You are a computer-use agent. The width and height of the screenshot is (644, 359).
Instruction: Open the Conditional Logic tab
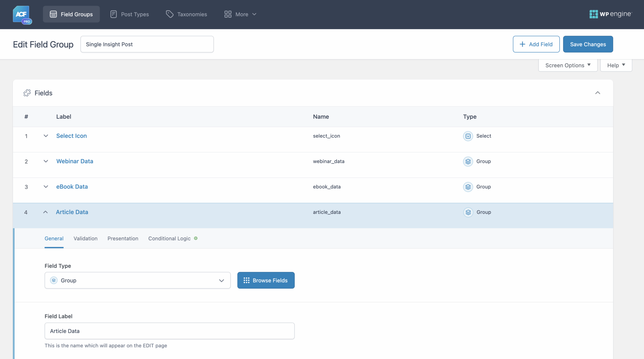pos(169,238)
